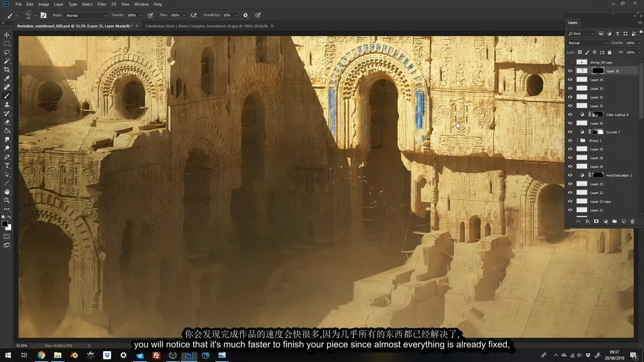Select the Eraser tool

[x=7, y=122]
